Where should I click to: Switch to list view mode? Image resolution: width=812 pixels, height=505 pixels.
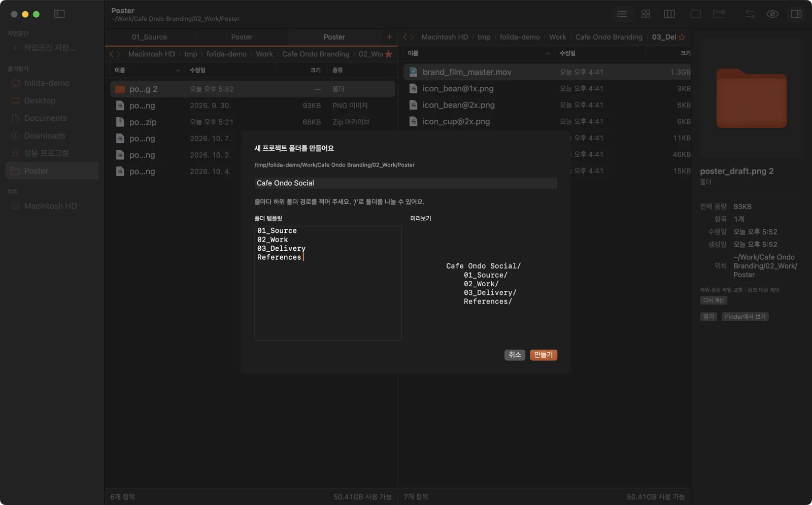coord(622,14)
